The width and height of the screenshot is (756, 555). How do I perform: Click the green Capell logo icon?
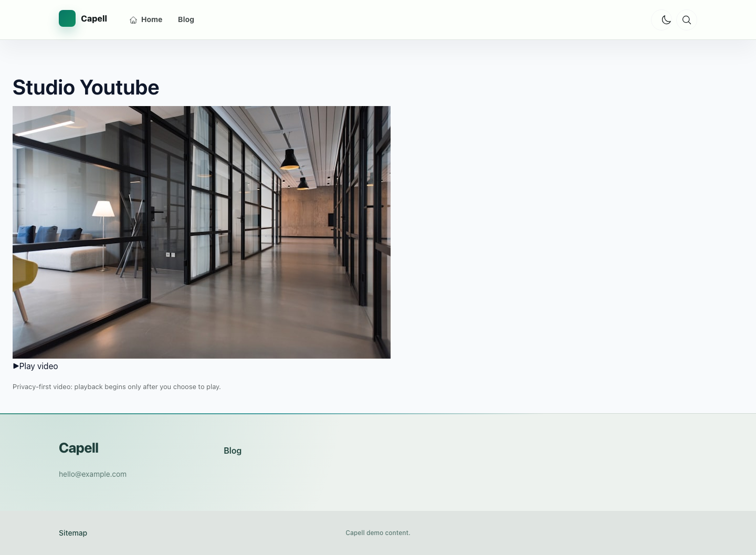tap(67, 18)
